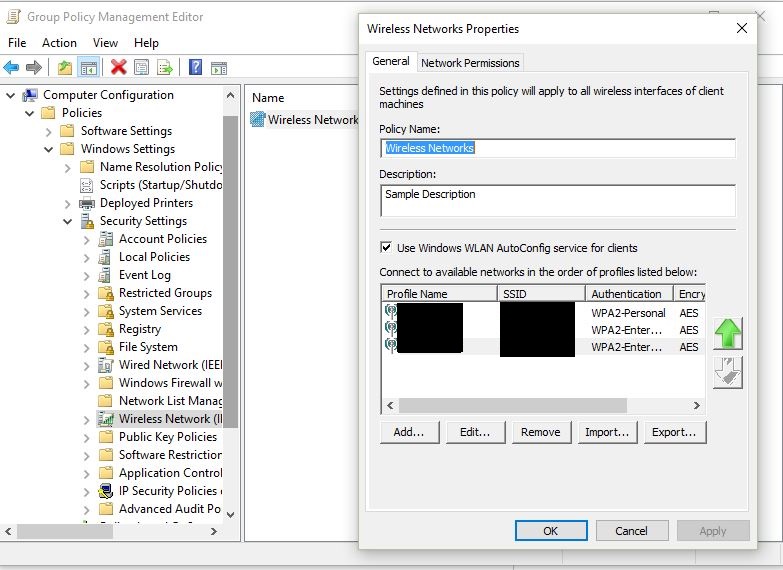Click the red Delete X toolbar icon
783x570 pixels.
[118, 67]
